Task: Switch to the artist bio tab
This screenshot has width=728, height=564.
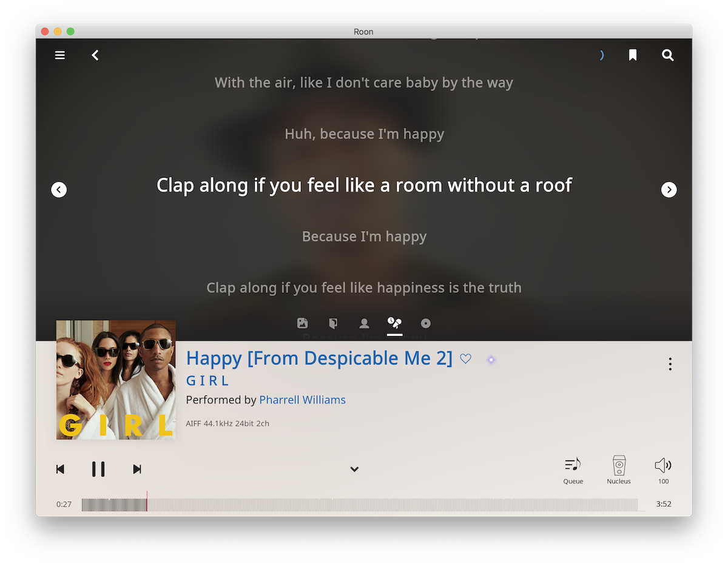Action: point(364,323)
